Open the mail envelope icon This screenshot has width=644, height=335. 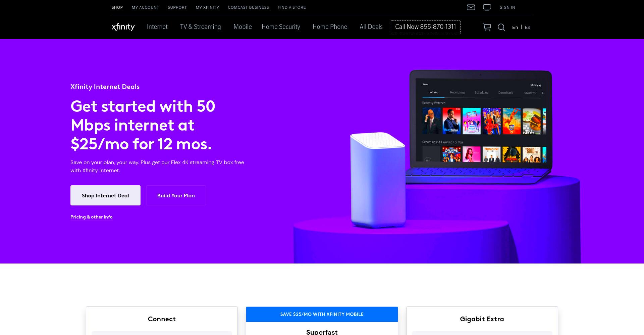tap(471, 7)
